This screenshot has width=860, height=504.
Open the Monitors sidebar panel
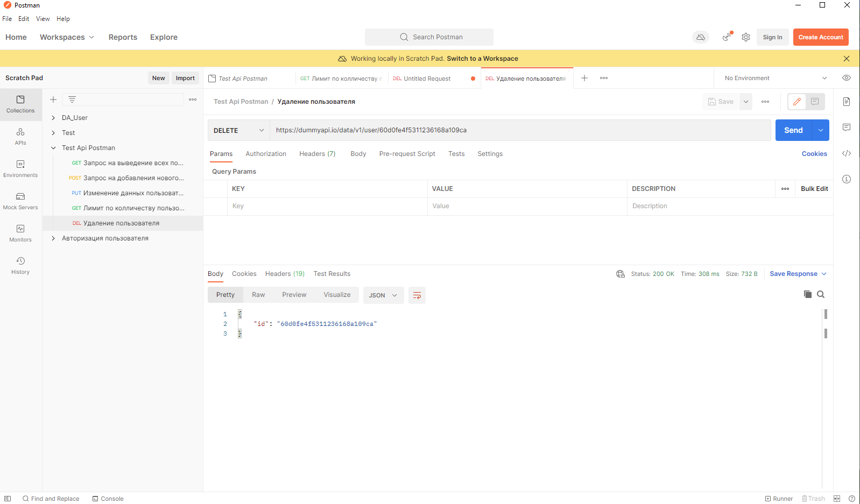coord(20,233)
